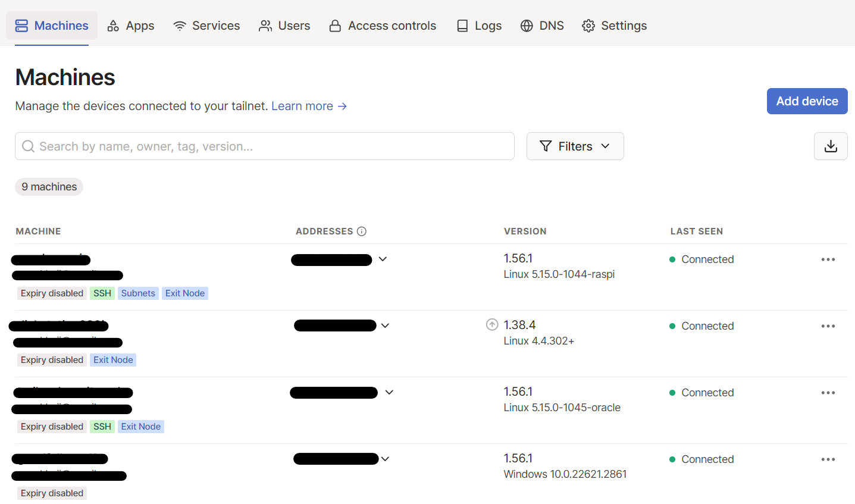Image resolution: width=855 pixels, height=504 pixels.
Task: Expand addresses for the raspi Linux machine
Action: [383, 259]
